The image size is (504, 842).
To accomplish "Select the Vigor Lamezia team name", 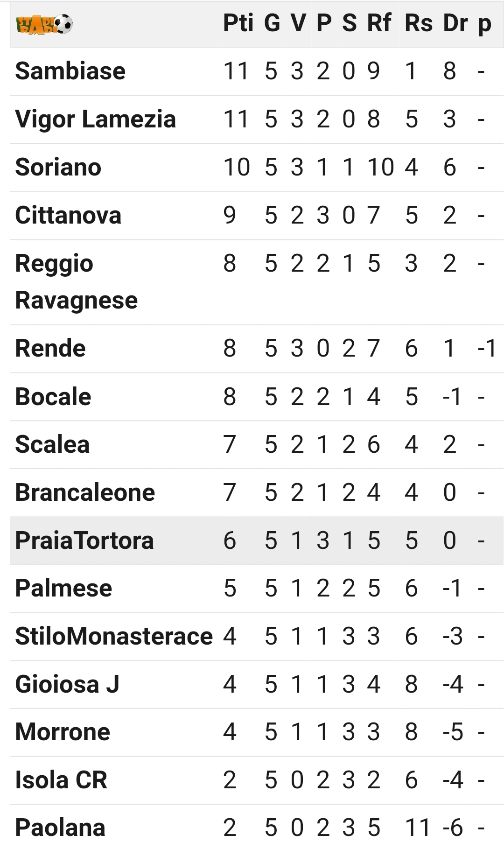I will tap(95, 119).
